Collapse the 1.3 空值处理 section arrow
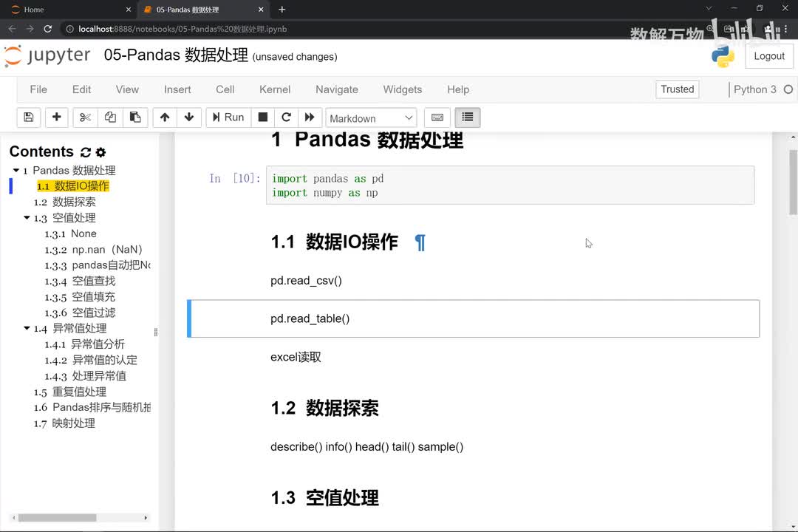 pyautogui.click(x=27, y=218)
